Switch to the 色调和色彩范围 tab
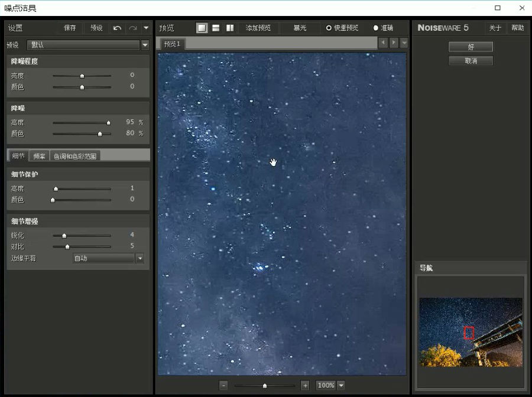Image resolution: width=532 pixels, height=397 pixels. click(75, 156)
